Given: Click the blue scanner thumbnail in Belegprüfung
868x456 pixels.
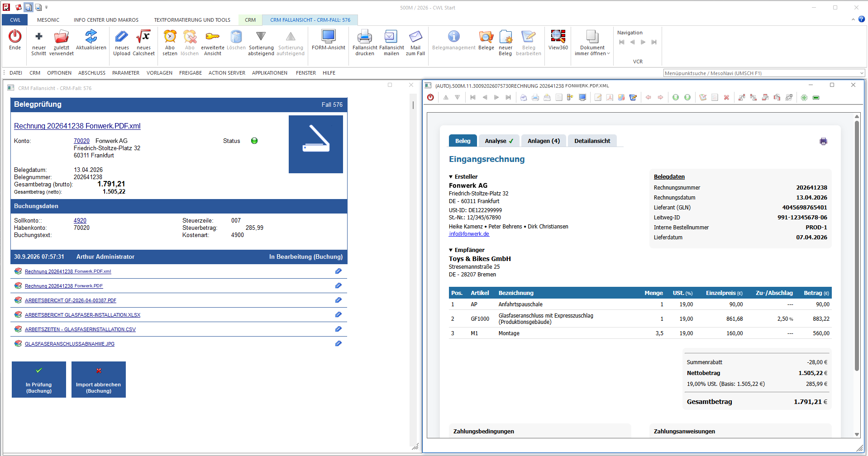Looking at the screenshot, I should click(316, 144).
